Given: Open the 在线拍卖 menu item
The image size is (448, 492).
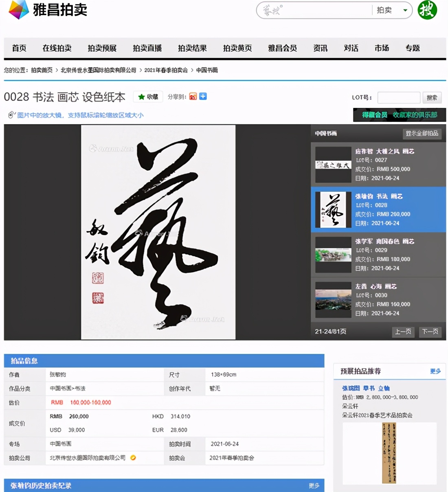Looking at the screenshot, I should pyautogui.click(x=57, y=48).
